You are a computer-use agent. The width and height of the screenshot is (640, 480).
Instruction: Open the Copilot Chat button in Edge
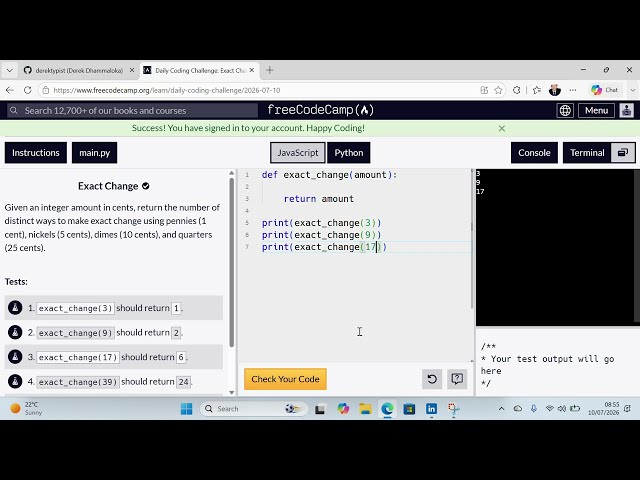point(604,90)
